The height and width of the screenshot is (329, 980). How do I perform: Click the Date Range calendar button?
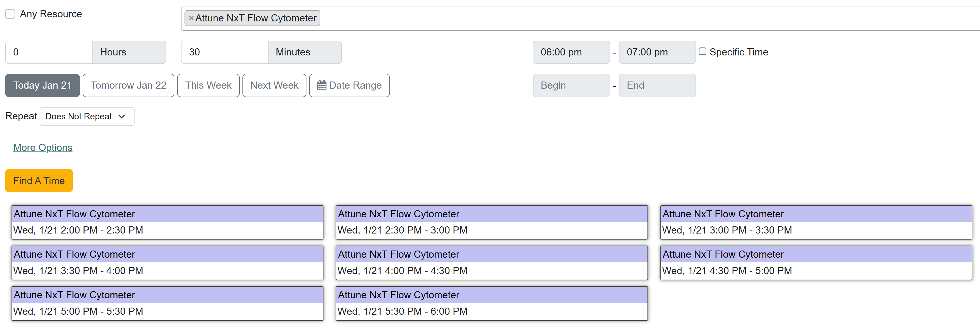point(349,85)
